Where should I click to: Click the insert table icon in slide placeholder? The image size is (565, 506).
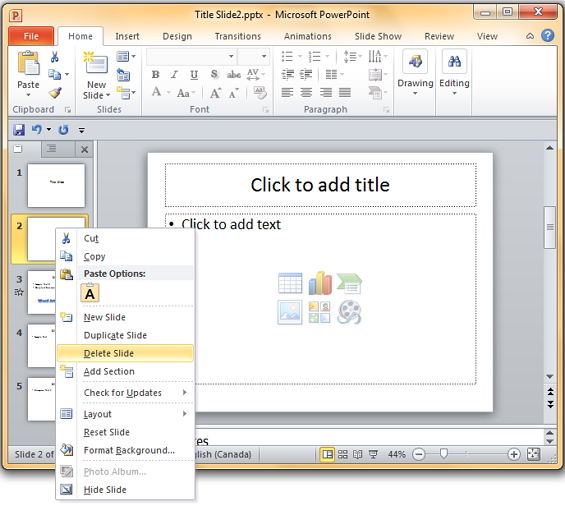tap(290, 283)
